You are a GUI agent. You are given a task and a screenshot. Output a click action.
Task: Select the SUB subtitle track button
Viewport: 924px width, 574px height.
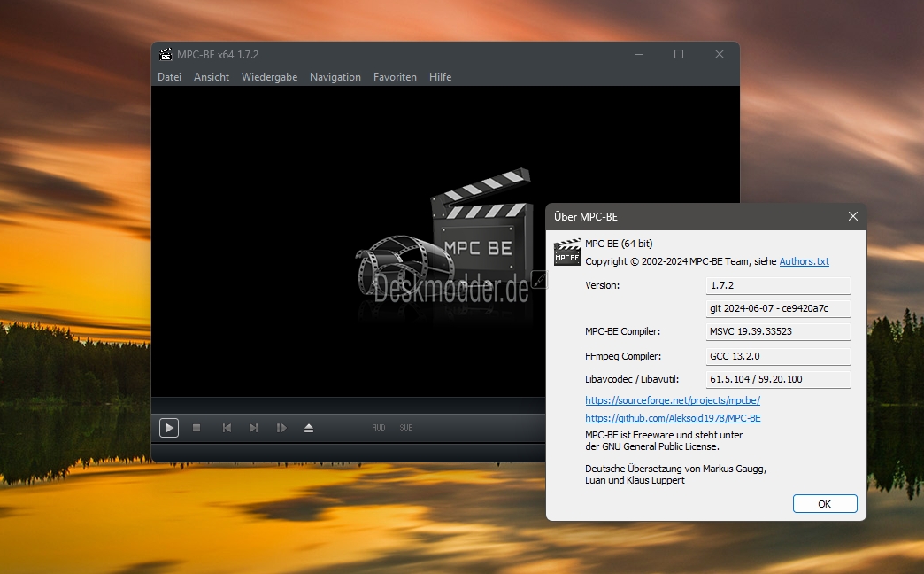(406, 428)
